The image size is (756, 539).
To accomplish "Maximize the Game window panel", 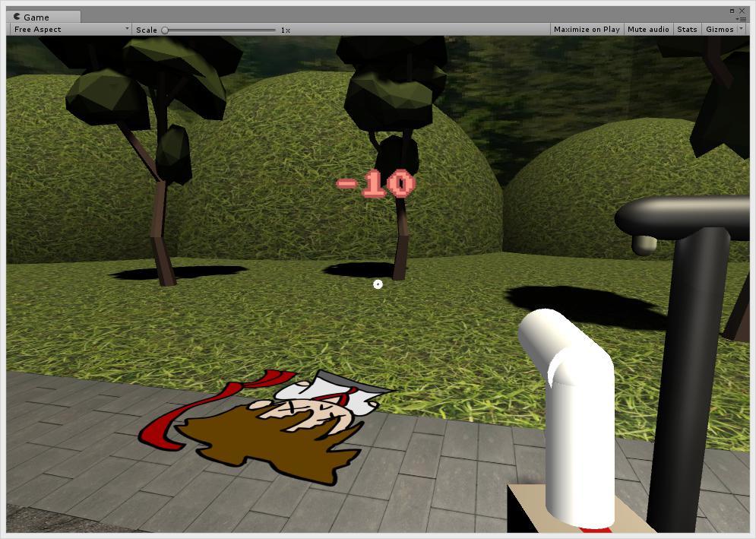I will coord(732,11).
